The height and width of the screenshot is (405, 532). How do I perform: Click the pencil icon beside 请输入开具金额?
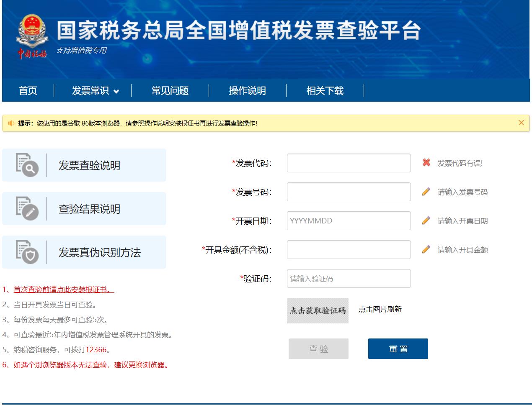click(426, 250)
